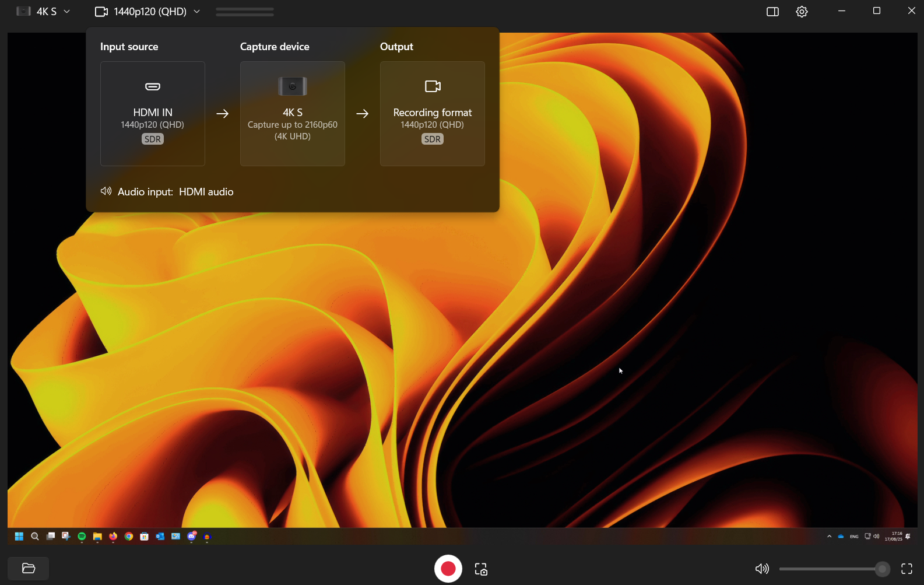Click the Audio input HDMI audio setting

175,192
